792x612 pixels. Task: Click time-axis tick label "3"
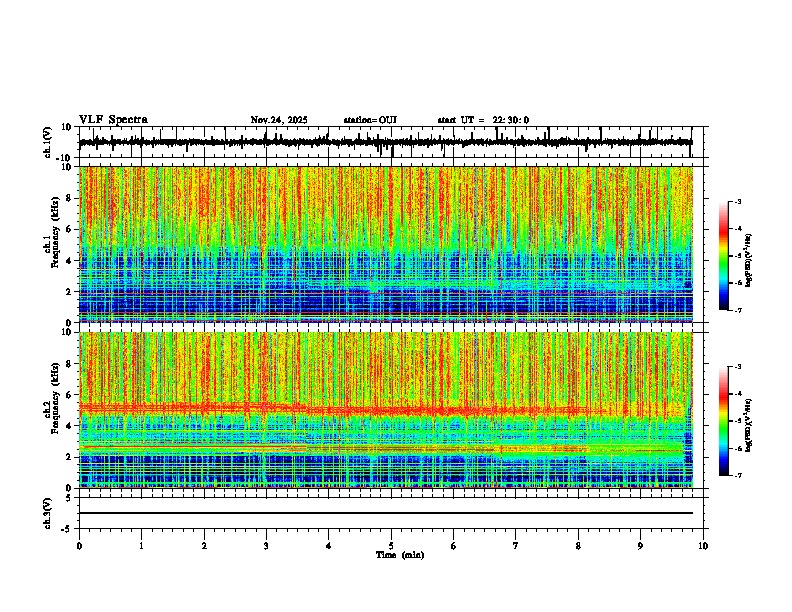(266, 546)
